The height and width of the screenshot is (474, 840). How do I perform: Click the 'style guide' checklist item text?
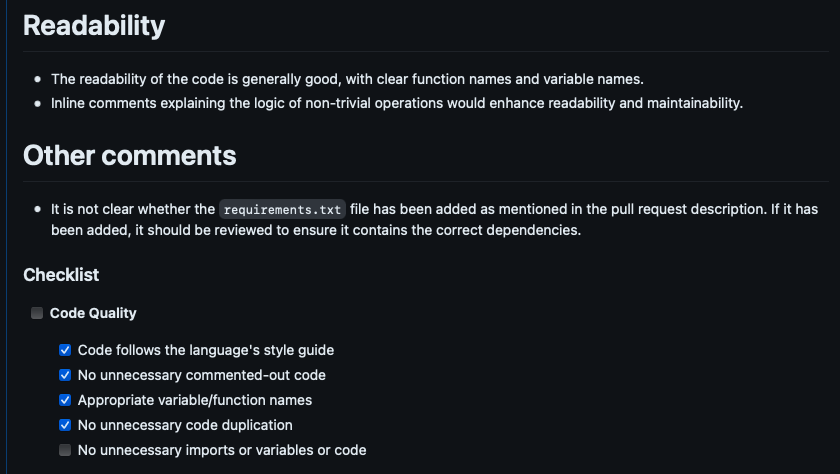(205, 350)
